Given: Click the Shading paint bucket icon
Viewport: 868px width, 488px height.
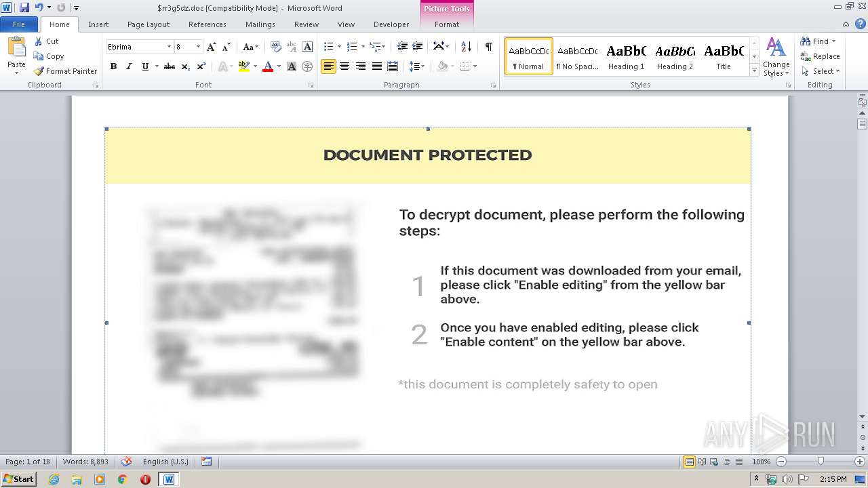Looking at the screenshot, I should coord(442,66).
